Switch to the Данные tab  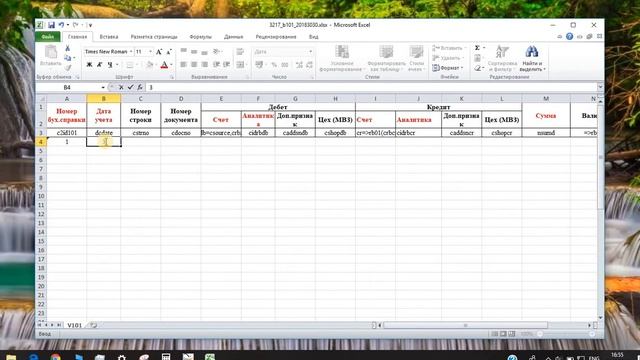tap(233, 37)
